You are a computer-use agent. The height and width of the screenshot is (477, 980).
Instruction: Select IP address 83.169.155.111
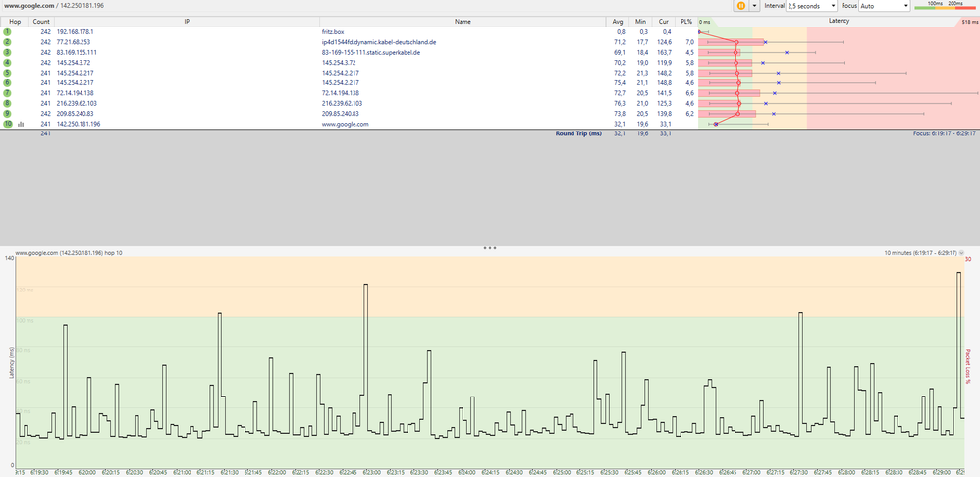pos(77,52)
